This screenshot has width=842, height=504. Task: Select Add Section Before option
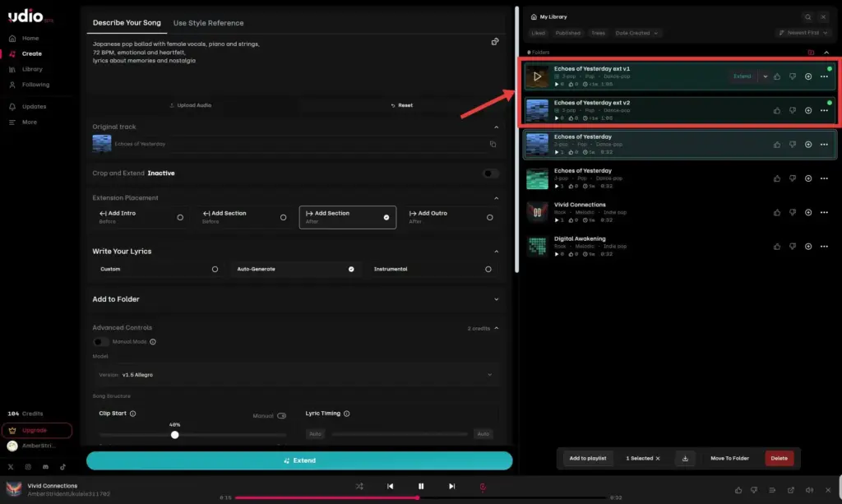(244, 217)
